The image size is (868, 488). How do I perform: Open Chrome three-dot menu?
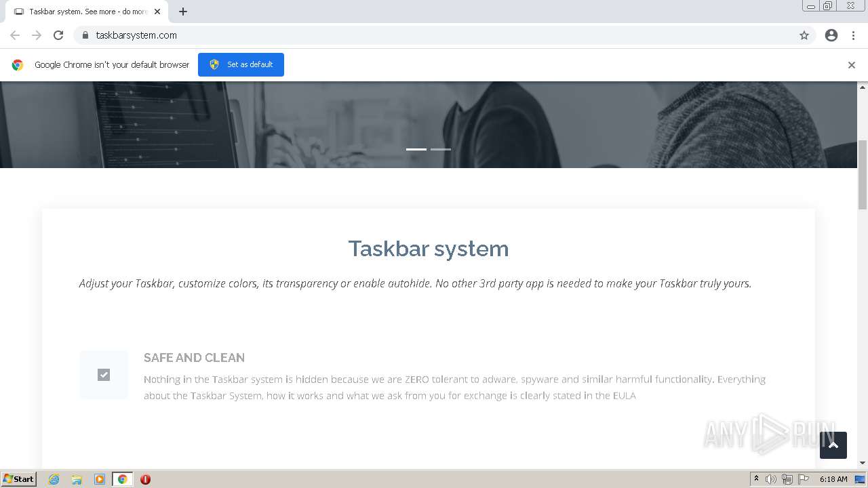(x=853, y=35)
